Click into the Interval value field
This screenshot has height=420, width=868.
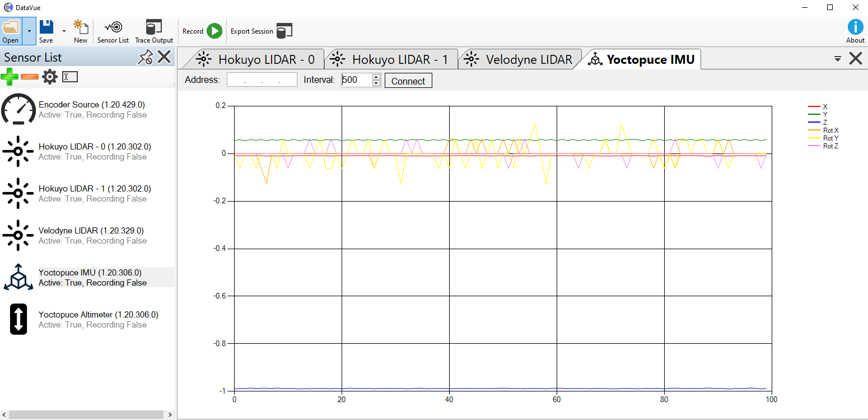[x=357, y=80]
